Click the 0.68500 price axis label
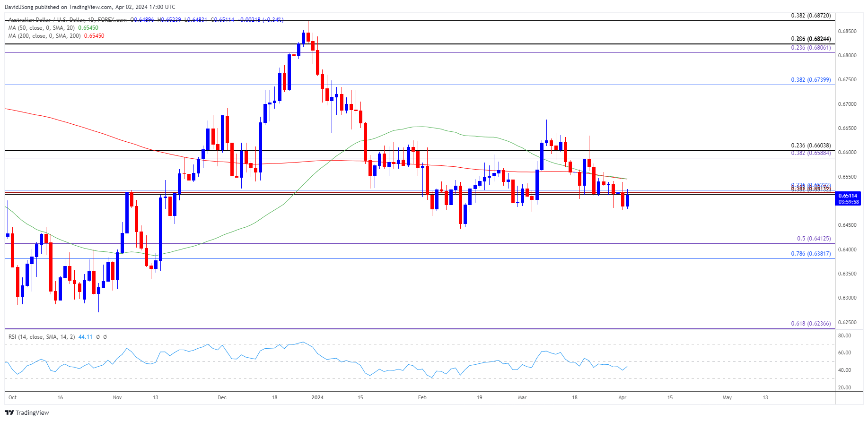868x421 pixels. (x=847, y=31)
